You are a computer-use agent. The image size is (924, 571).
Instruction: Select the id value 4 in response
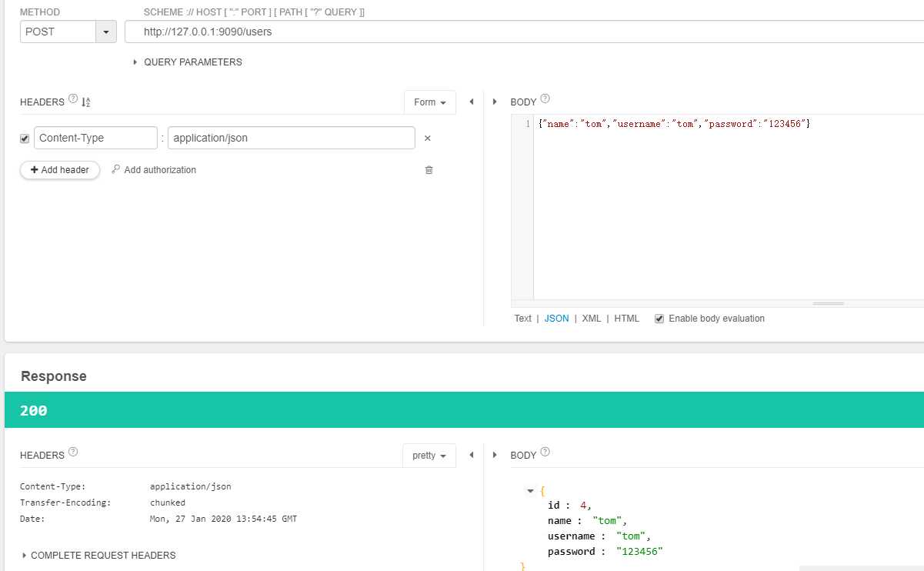(584, 506)
